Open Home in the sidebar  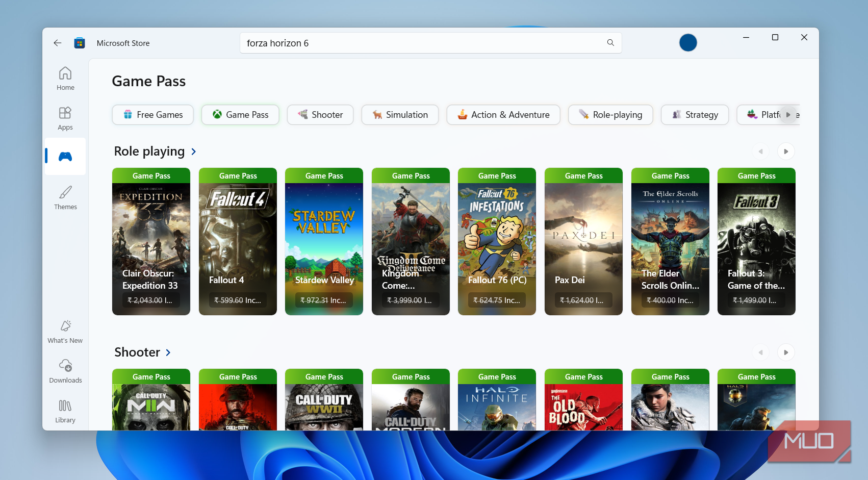tap(65, 79)
